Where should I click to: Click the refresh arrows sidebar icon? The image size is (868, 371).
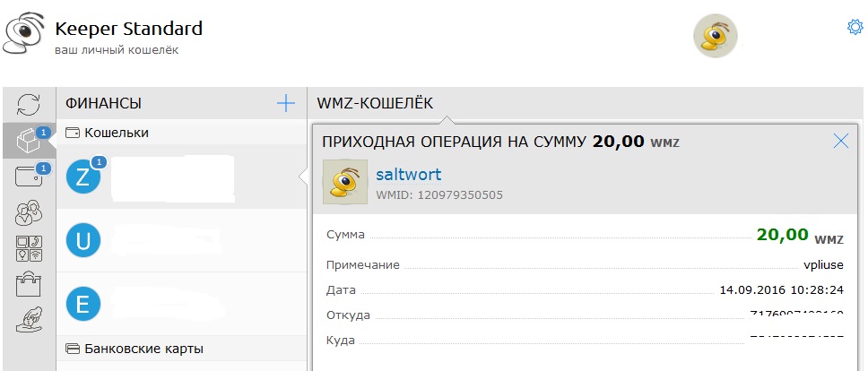28,105
